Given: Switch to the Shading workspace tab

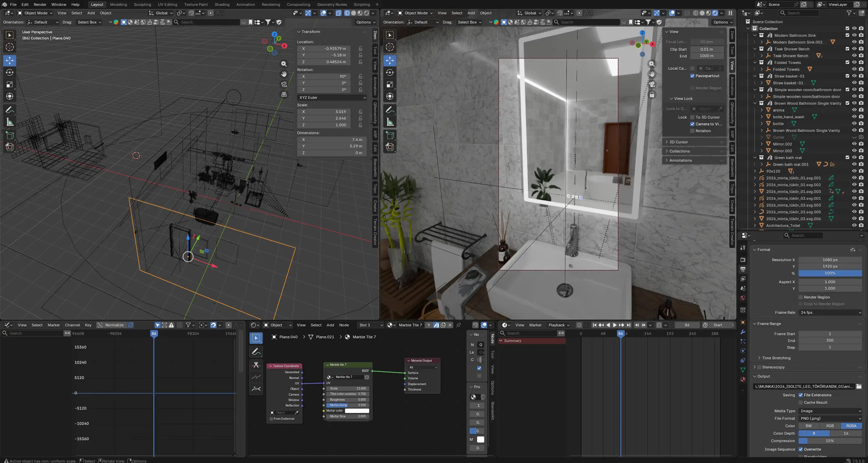Looking at the screenshot, I should tap(222, 4).
